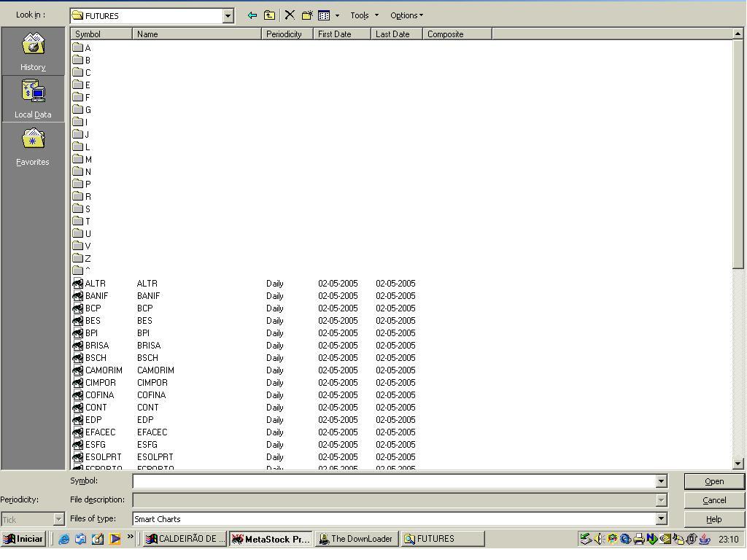Sort by the Periodicity column header

[x=287, y=34]
